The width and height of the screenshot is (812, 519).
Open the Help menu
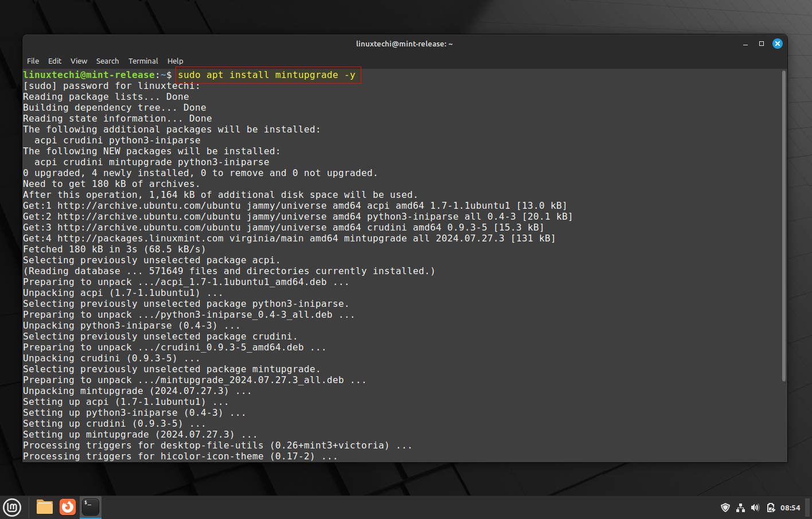pos(175,61)
